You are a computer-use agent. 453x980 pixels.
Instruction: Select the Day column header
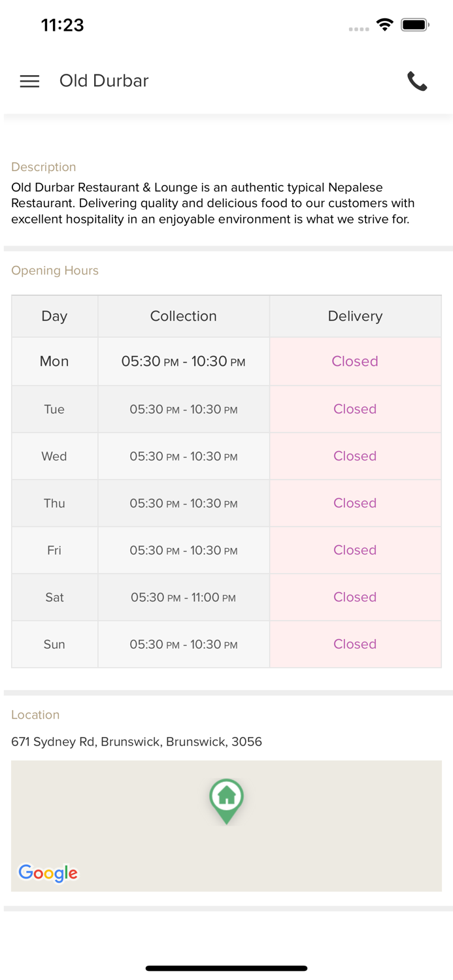click(54, 316)
